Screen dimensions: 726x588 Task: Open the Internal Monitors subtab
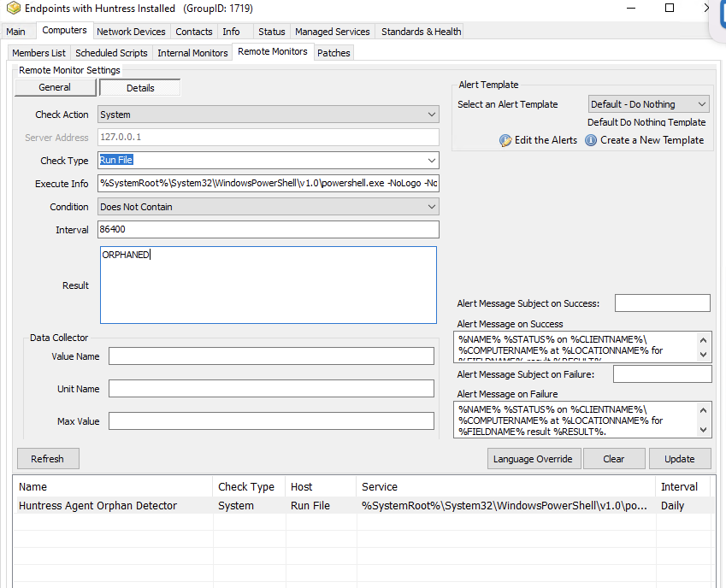coord(192,53)
